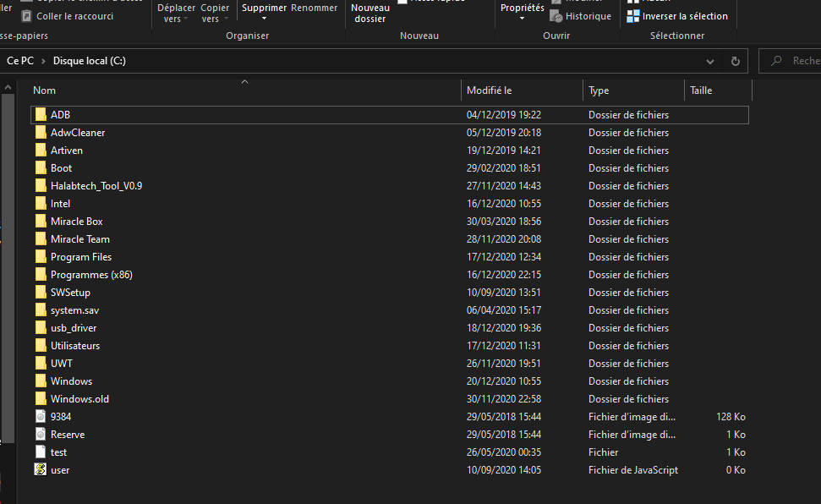Click the Renommer ribbon button

tap(315, 8)
